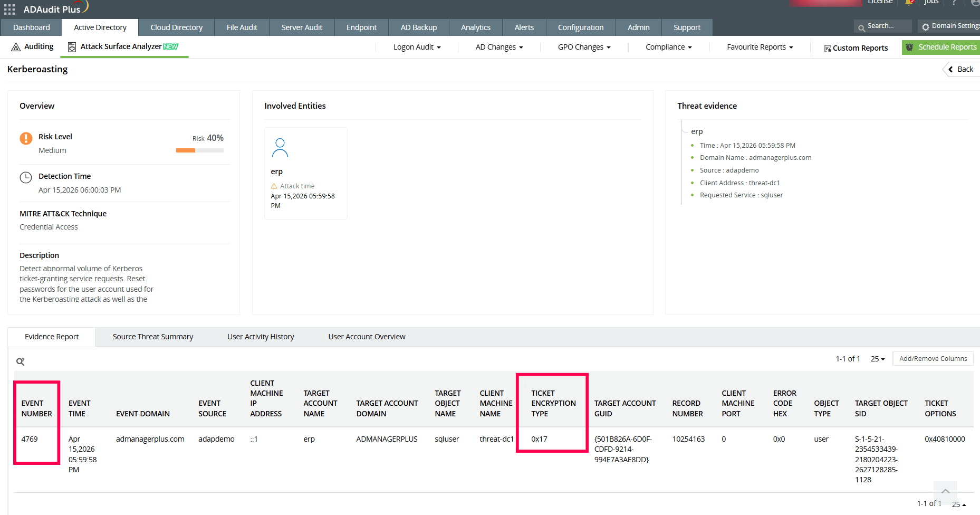Open the Configuration tab
The image size is (980, 515).
click(580, 27)
